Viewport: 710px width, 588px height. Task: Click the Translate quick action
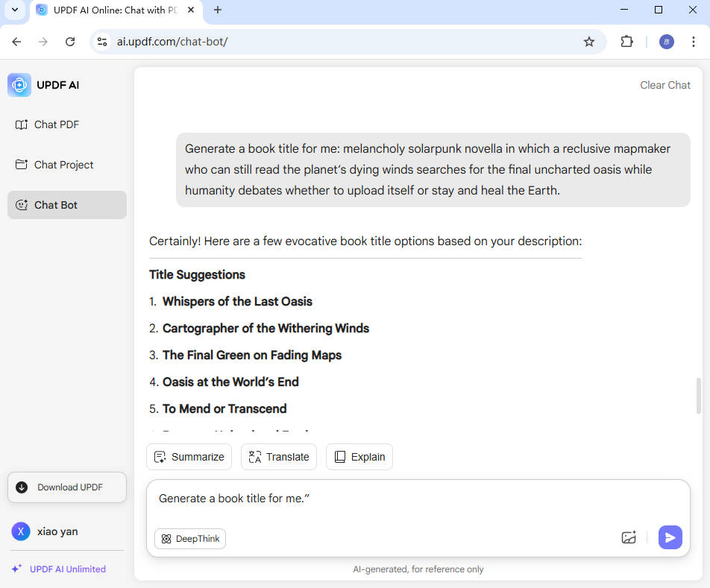pyautogui.click(x=279, y=457)
